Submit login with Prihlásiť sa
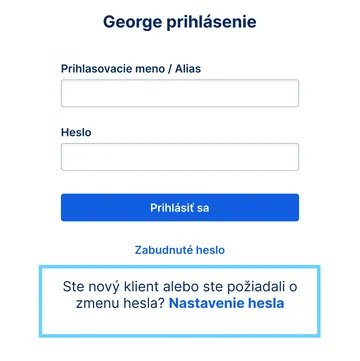 (x=180, y=207)
